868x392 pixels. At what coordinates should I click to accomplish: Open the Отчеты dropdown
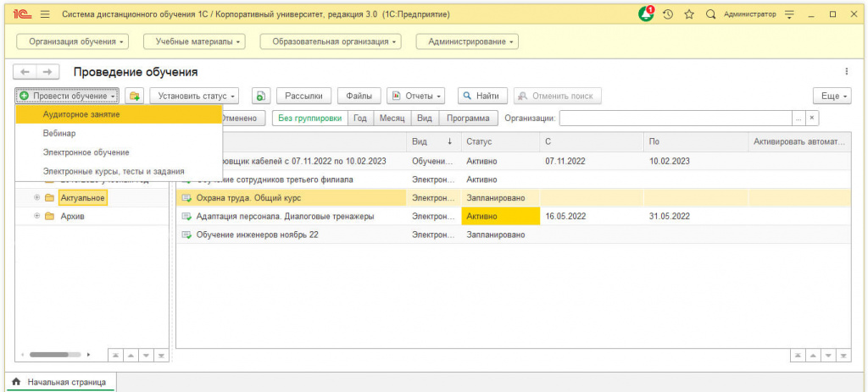coord(416,97)
